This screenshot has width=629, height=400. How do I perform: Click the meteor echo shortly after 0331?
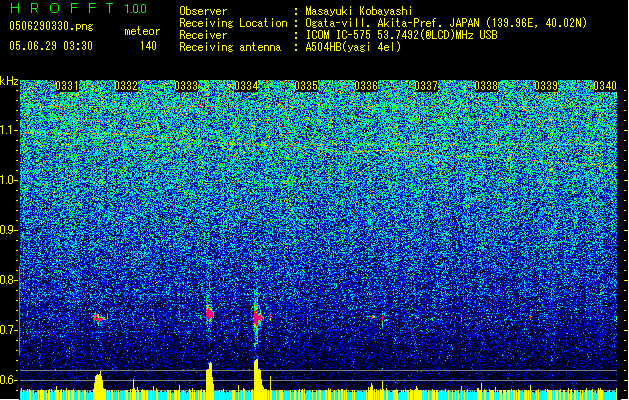98,319
